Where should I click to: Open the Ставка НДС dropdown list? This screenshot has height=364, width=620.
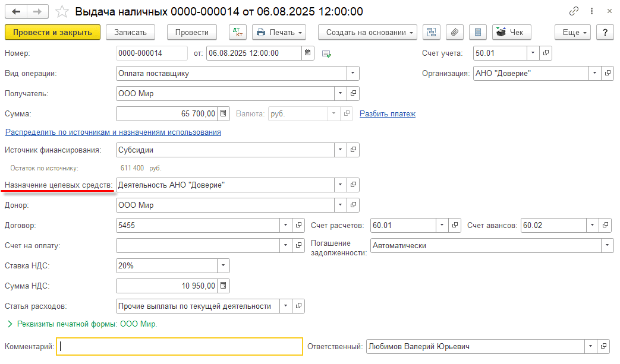coord(224,265)
